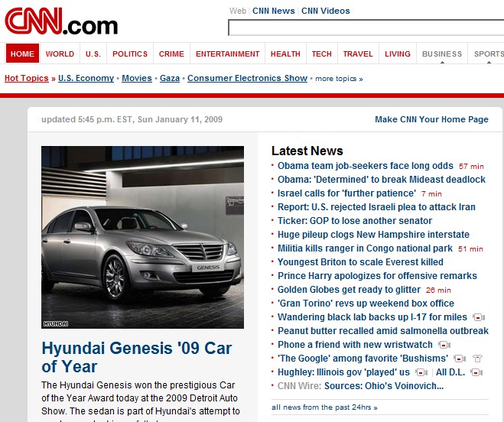Open Hughley: Illinois gov 'played' us
Image resolution: width=504 pixels, height=422 pixels.
[343, 372]
